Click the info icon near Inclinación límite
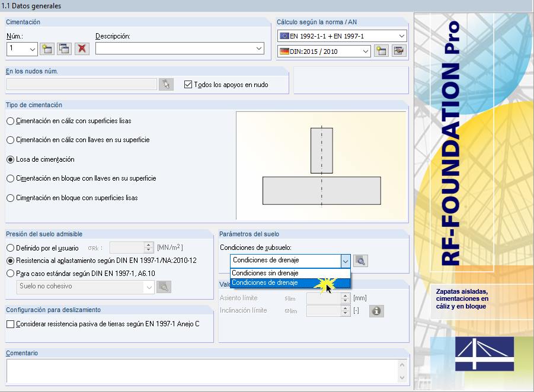 [x=376, y=311]
